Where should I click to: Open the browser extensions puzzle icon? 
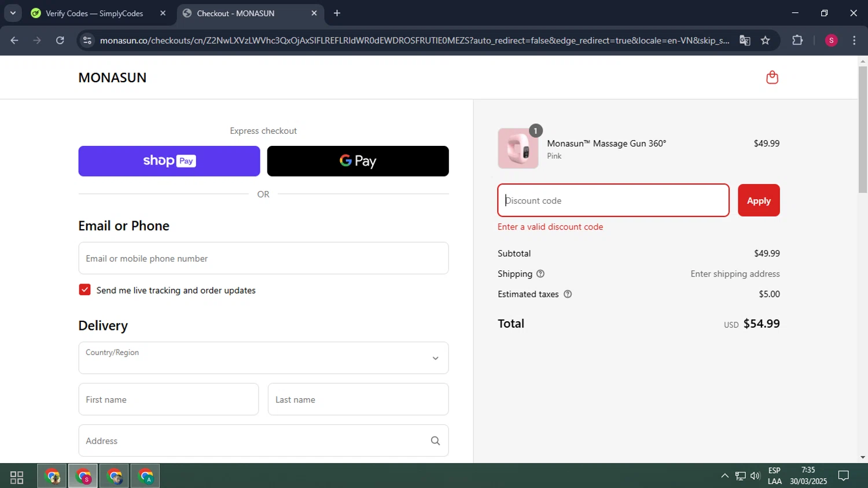[x=797, y=41]
